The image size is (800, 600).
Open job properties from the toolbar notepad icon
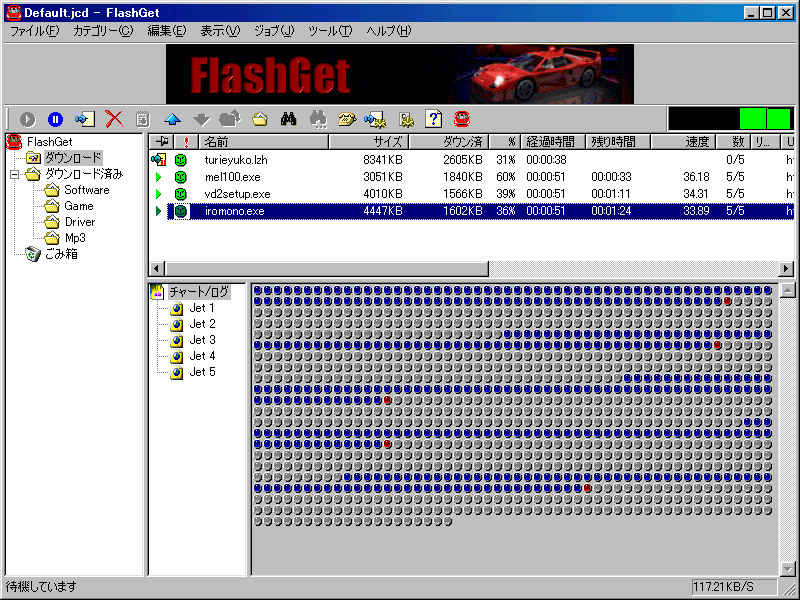click(x=142, y=119)
